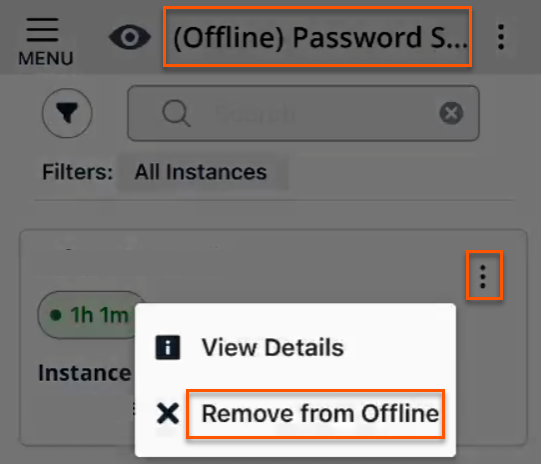This screenshot has width=541, height=464.
Task: Click the magnifier search icon
Action: [176, 113]
